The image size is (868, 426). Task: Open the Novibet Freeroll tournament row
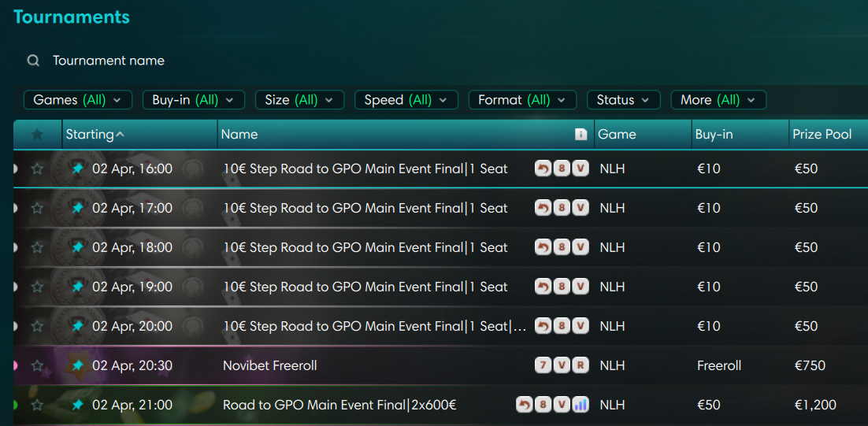tap(270, 365)
